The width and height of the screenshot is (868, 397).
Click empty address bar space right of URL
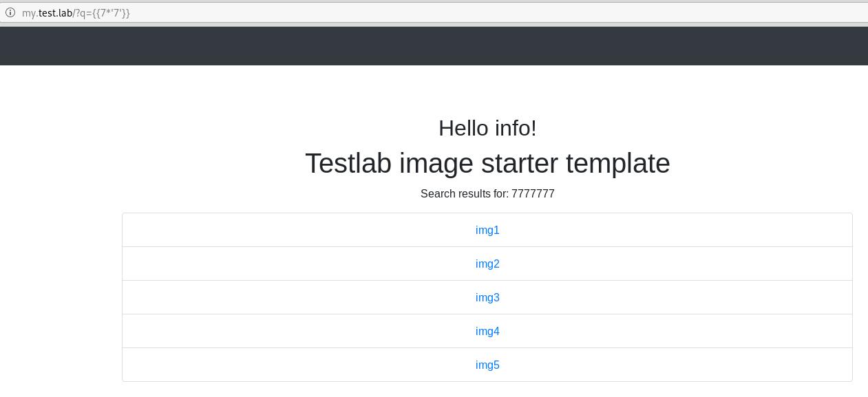click(x=482, y=12)
